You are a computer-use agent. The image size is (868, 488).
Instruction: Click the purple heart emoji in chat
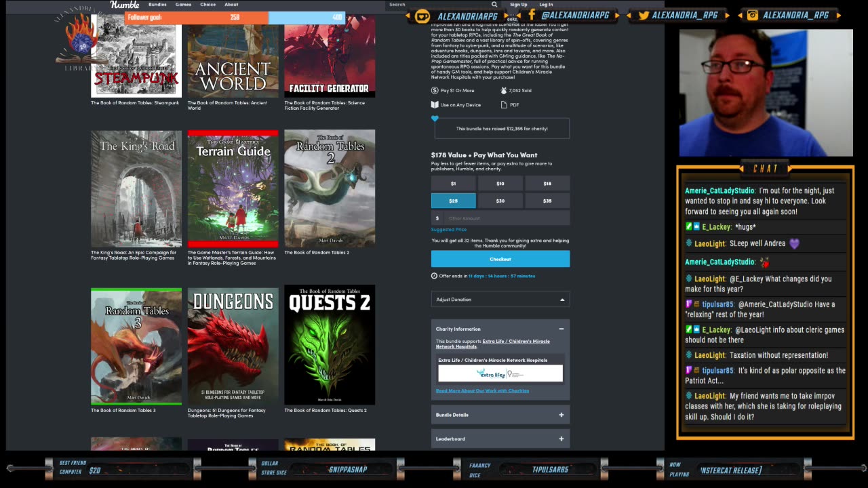coord(795,243)
